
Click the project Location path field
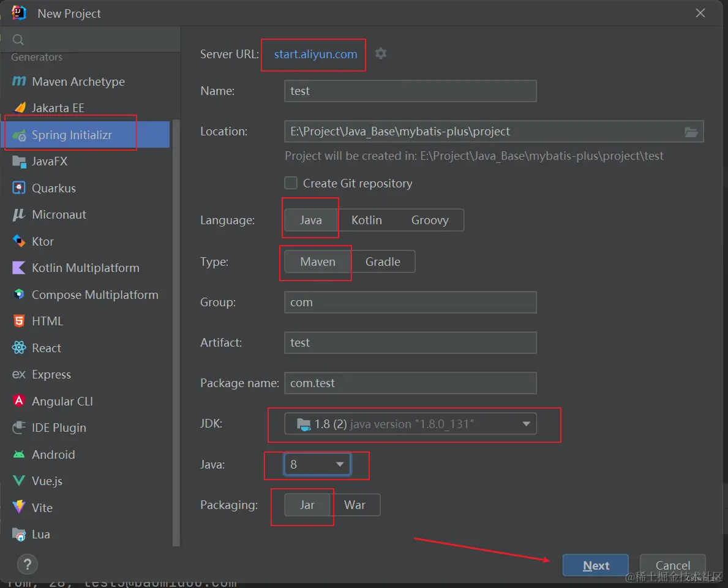pyautogui.click(x=494, y=132)
